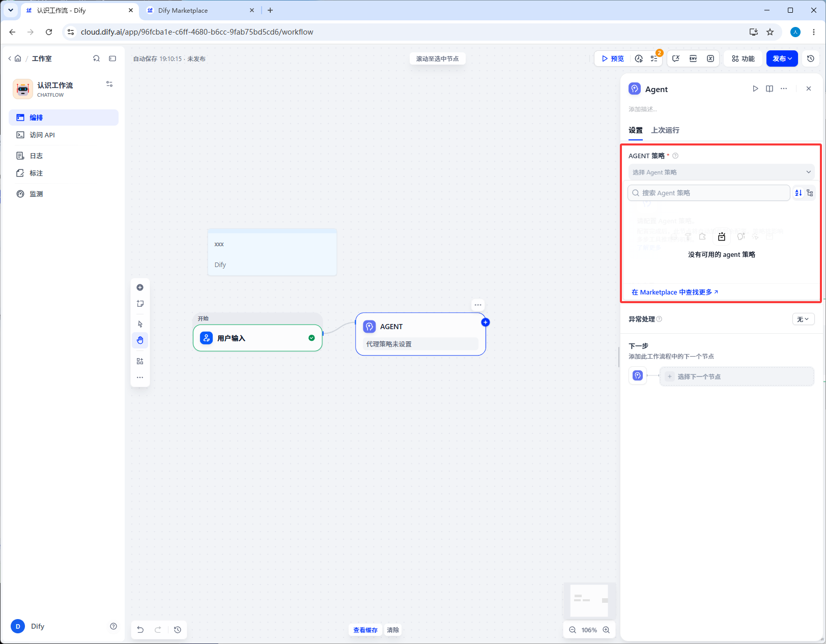Click the organize nodes icon

pos(140,361)
